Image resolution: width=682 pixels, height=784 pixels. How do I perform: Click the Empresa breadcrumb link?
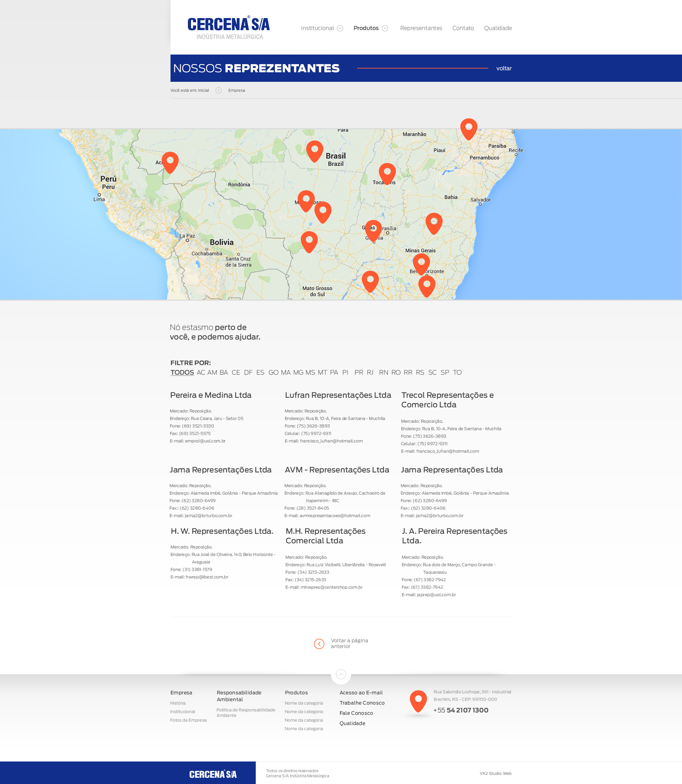tap(236, 90)
